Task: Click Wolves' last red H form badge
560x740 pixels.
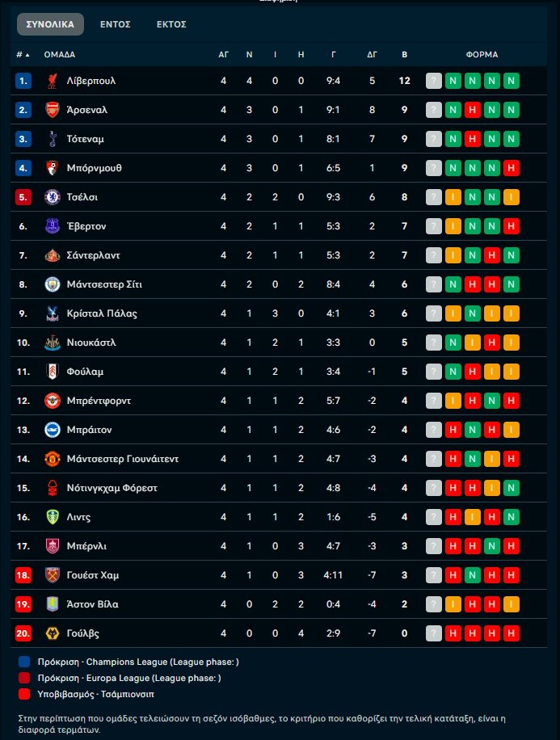Action: (x=511, y=633)
